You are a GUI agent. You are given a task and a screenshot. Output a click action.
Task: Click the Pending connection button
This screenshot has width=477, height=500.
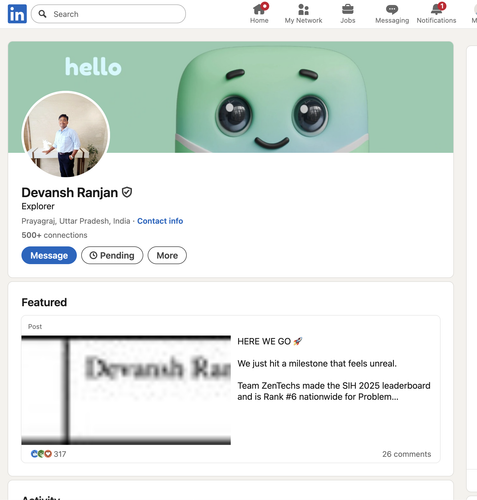[x=112, y=255]
